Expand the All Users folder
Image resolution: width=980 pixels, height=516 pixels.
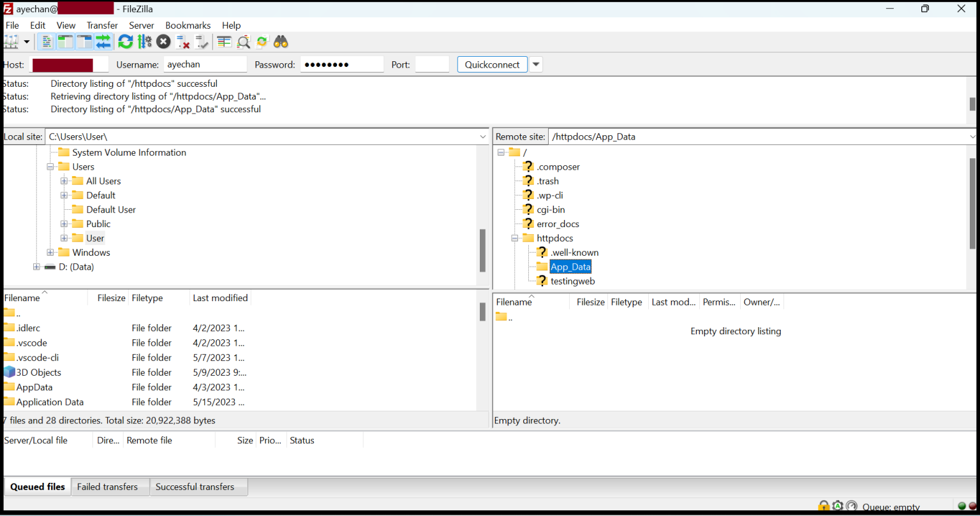pyautogui.click(x=64, y=181)
